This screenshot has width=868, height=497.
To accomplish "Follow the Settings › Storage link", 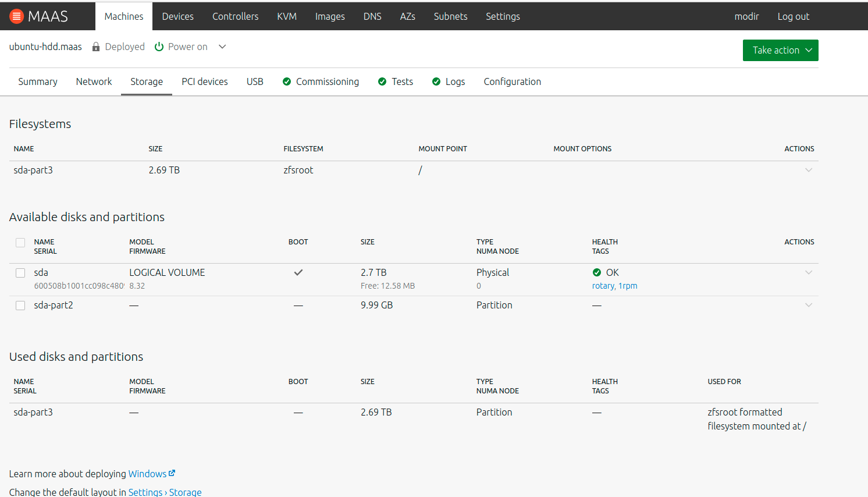I will [165, 492].
